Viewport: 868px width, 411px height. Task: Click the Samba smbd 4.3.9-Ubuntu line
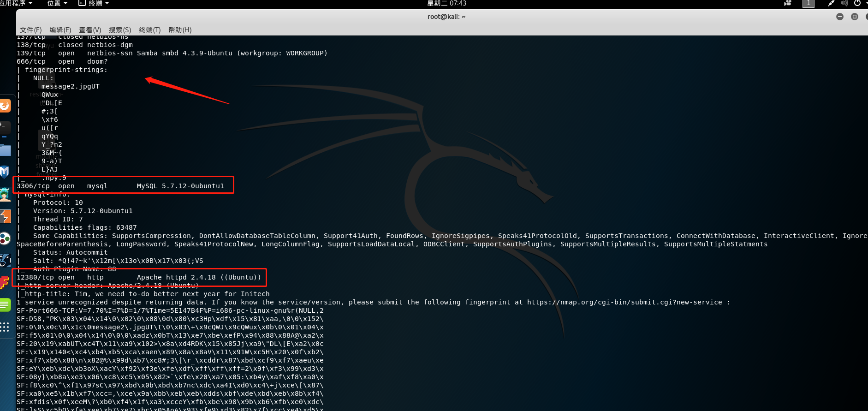click(172, 54)
